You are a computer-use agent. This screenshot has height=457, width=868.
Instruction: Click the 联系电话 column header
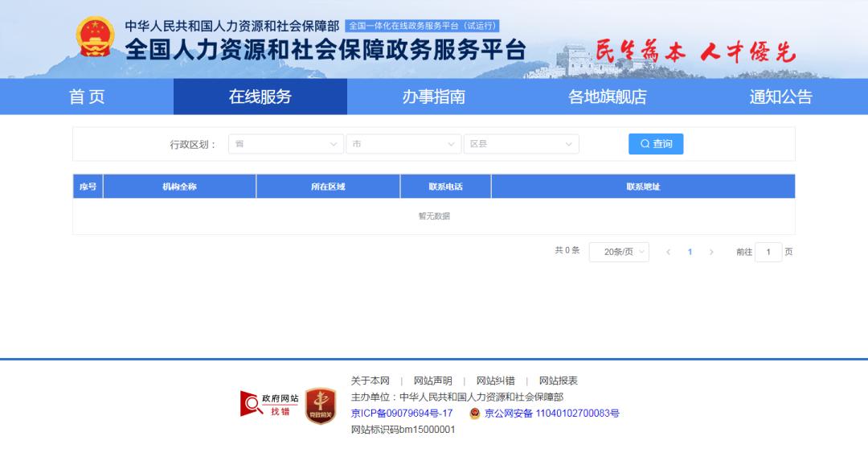tap(445, 187)
